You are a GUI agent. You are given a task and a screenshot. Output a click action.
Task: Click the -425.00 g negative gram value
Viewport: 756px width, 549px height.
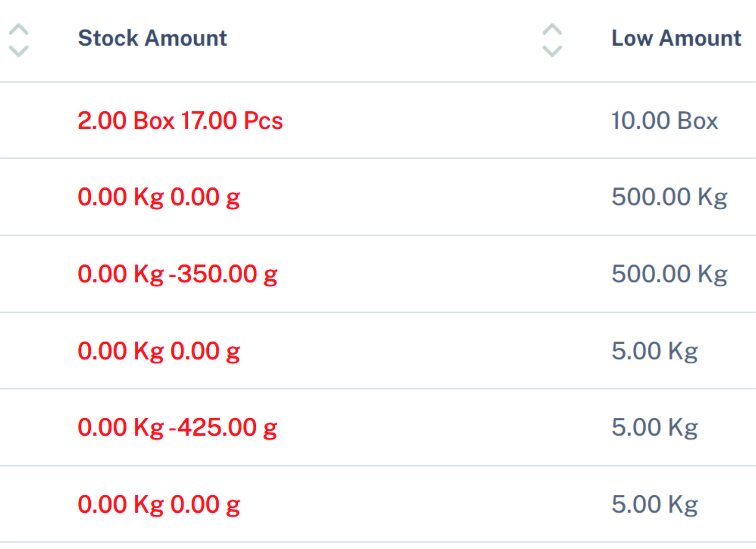223,428
